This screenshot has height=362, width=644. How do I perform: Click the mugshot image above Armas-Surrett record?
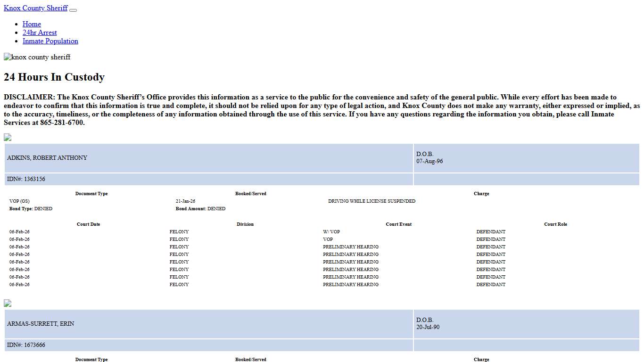pyautogui.click(x=8, y=303)
